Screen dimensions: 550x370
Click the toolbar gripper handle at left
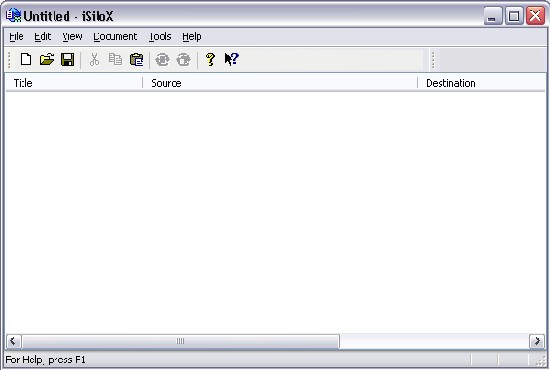click(9, 60)
